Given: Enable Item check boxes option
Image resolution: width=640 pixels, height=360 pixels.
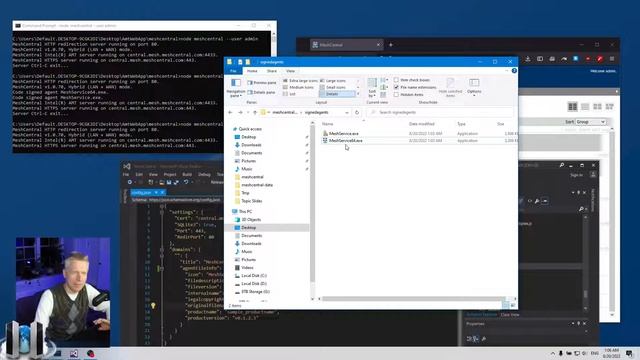Looking at the screenshot, I should click(x=396, y=80).
